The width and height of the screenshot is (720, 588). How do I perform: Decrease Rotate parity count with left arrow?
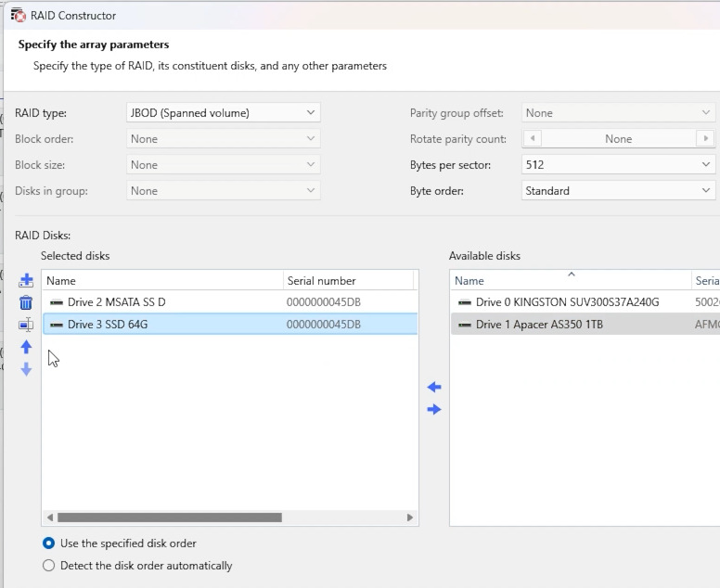(533, 138)
